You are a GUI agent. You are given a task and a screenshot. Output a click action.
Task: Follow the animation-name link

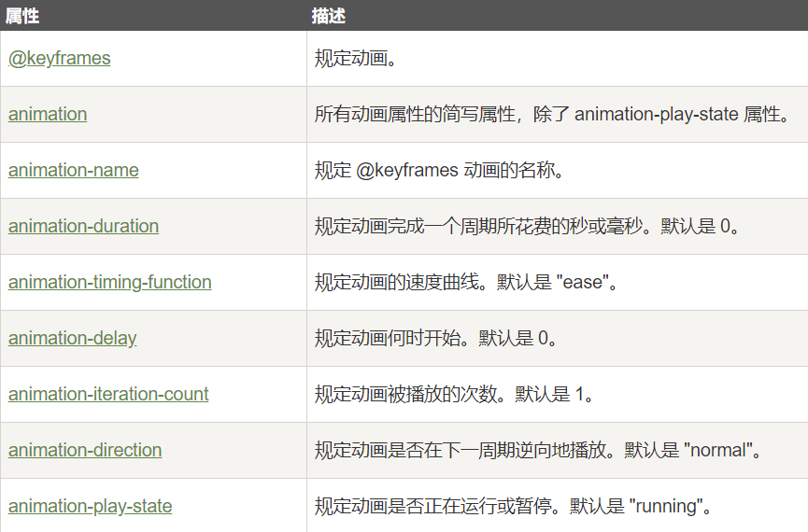tap(73, 170)
